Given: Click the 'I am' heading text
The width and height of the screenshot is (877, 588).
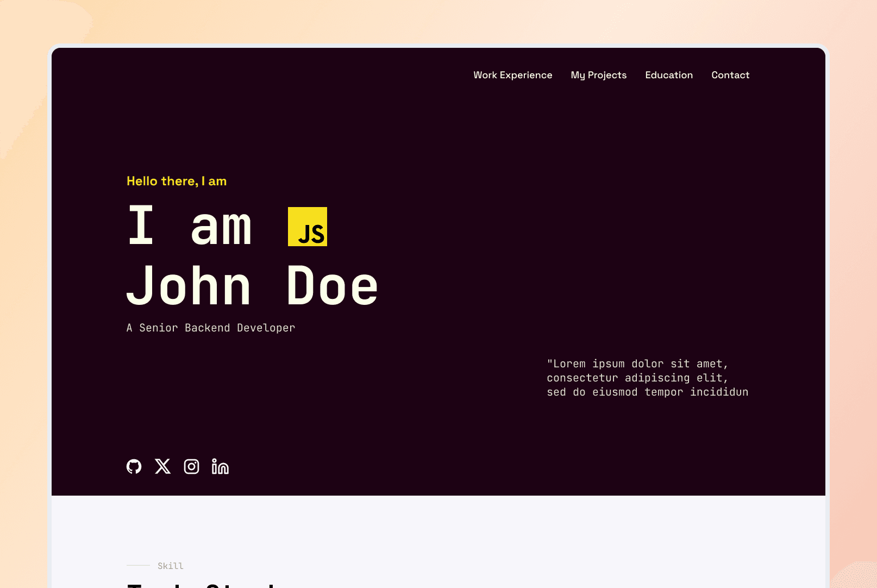Looking at the screenshot, I should [190, 226].
